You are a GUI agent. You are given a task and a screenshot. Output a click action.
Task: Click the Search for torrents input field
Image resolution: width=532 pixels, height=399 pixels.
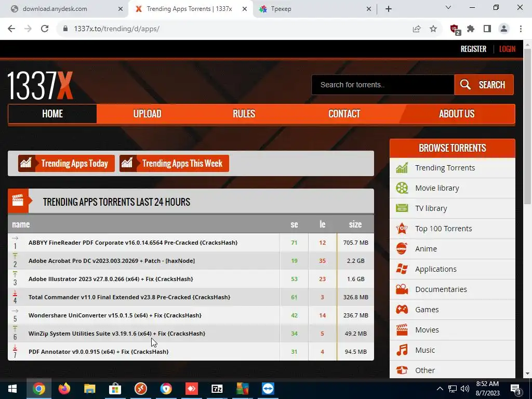383,85
